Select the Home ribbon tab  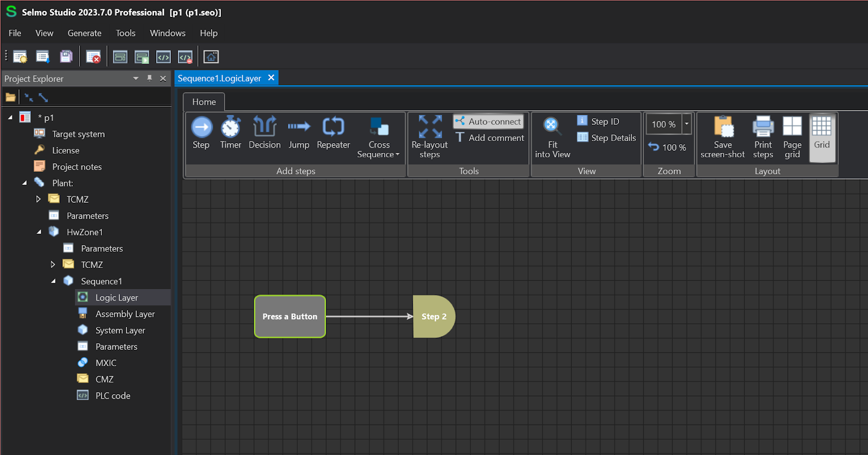(204, 102)
